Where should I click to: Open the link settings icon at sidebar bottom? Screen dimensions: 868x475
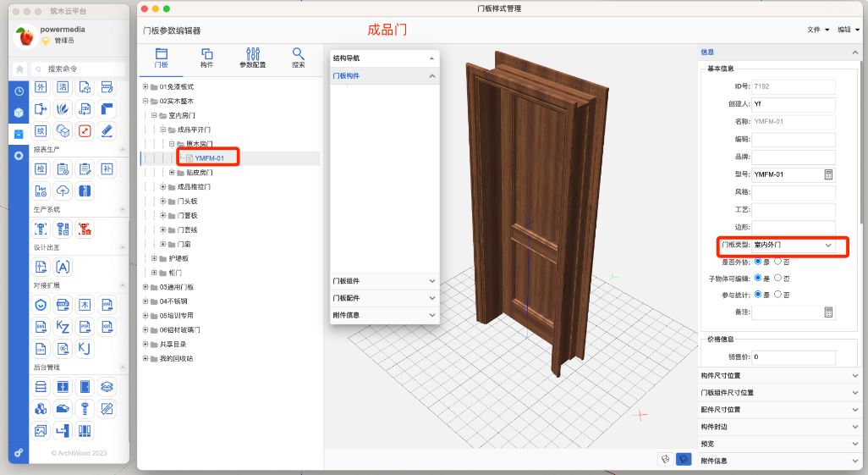(x=19, y=452)
